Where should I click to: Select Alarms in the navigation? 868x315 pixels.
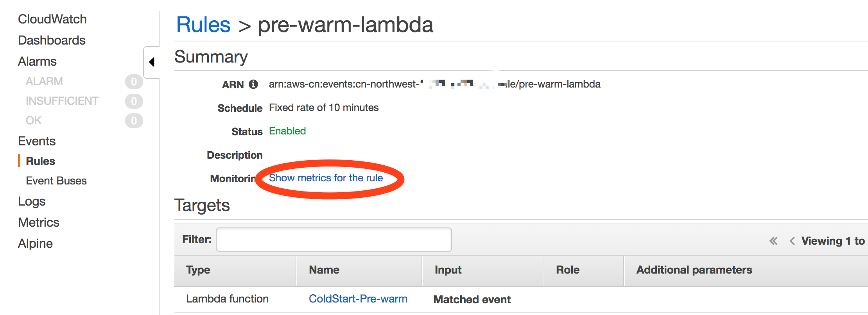pos(37,61)
